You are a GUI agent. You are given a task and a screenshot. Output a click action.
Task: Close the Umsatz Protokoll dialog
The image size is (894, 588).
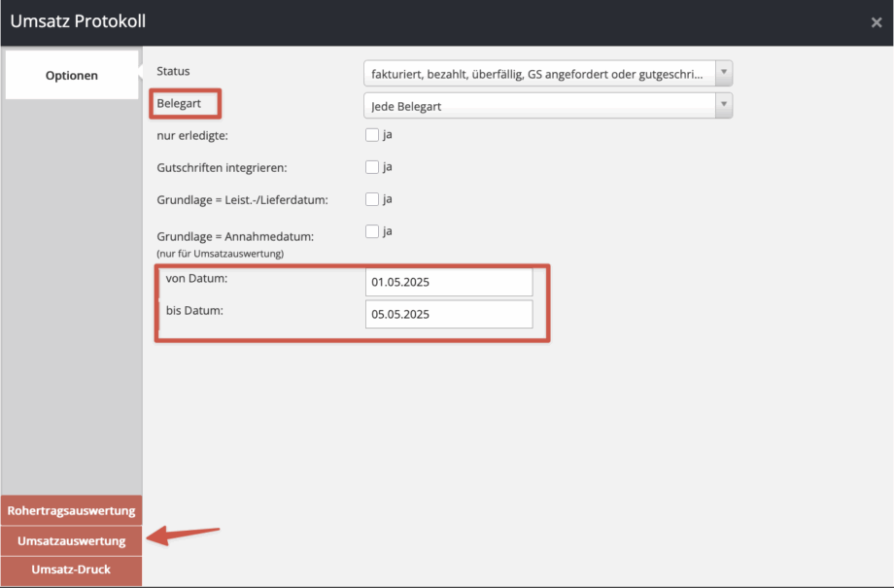pyautogui.click(x=876, y=22)
